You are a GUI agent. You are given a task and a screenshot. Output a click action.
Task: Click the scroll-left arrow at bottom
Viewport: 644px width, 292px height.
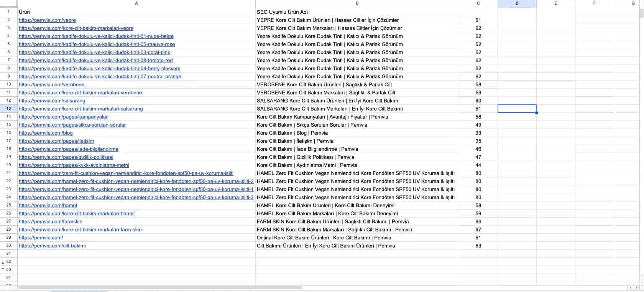pyautogui.click(x=631, y=287)
